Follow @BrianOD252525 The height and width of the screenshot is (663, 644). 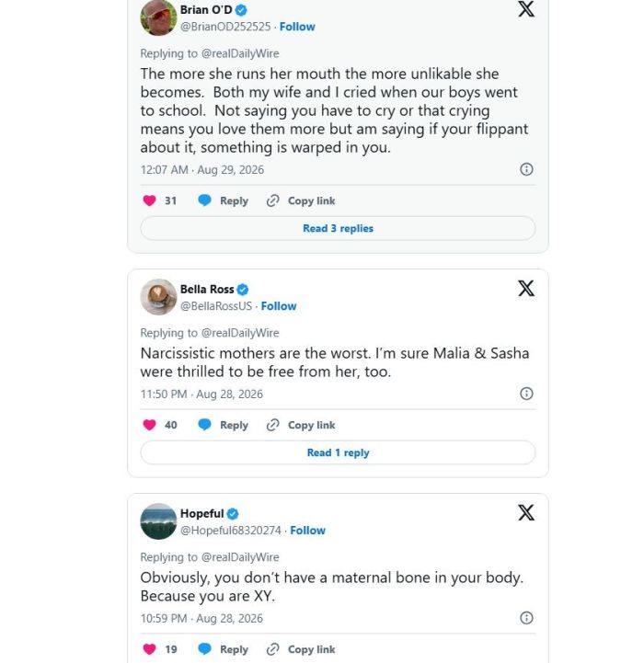point(297,27)
